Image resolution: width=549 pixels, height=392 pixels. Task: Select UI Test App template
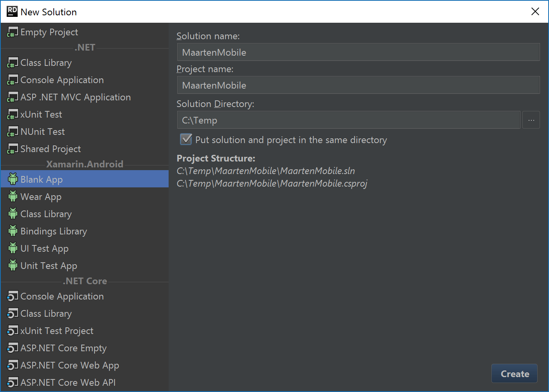85,248
